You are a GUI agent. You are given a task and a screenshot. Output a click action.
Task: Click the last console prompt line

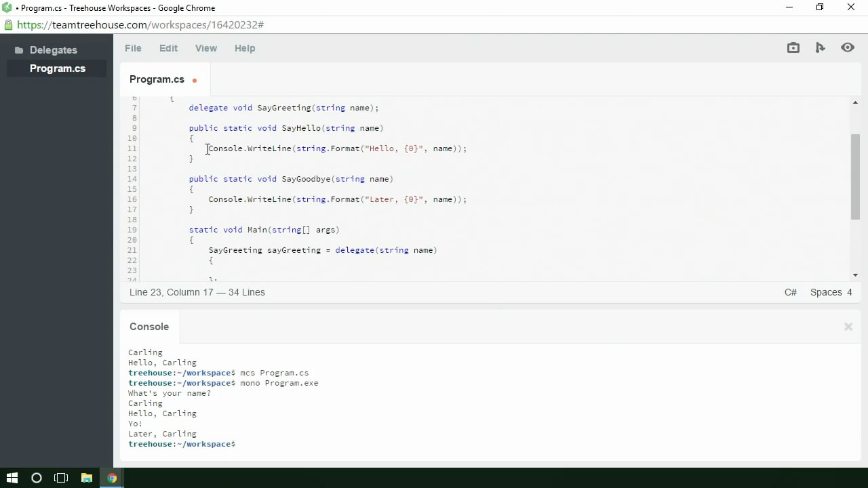(182, 444)
